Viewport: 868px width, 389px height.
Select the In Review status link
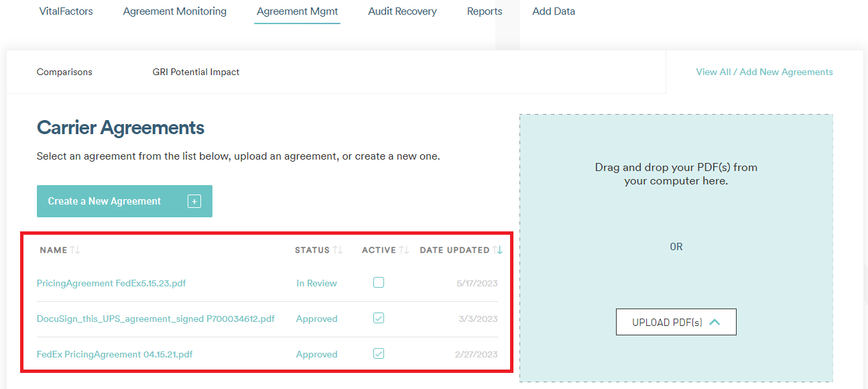[x=316, y=283]
